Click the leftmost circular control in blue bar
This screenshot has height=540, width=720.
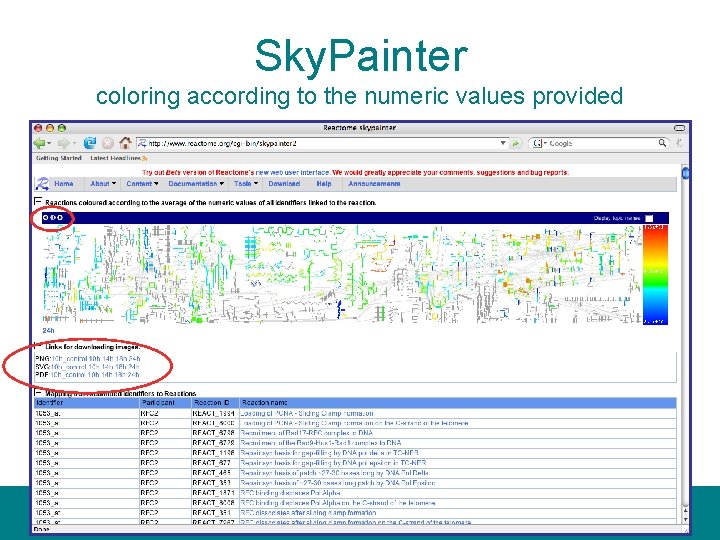point(45,218)
